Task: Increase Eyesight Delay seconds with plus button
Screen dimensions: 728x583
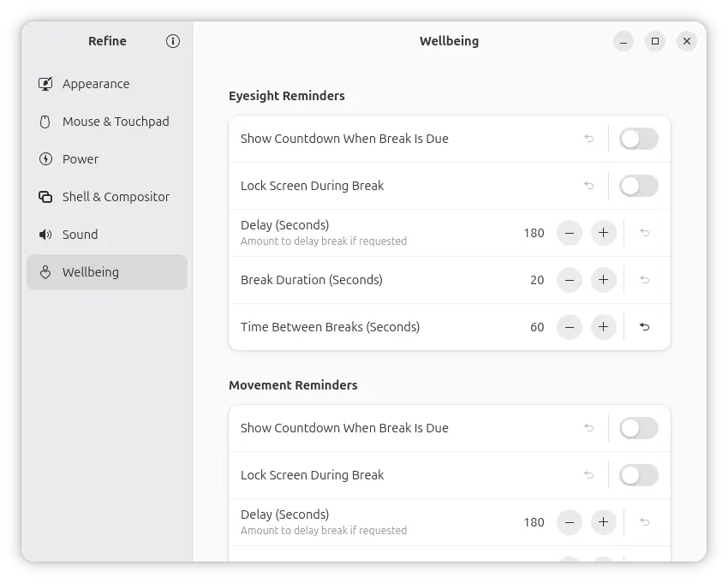Action: click(604, 233)
